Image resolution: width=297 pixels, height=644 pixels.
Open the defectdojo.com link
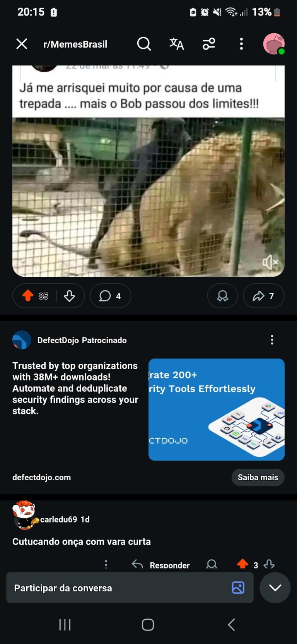[41, 477]
